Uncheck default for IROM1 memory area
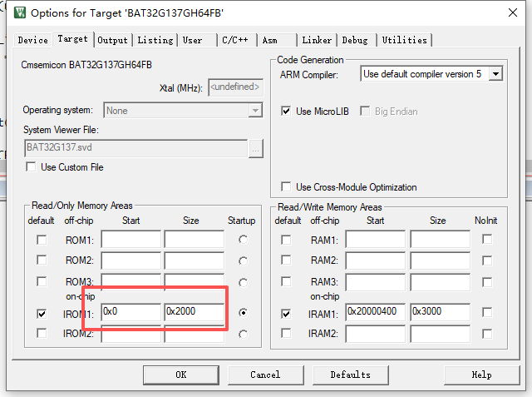Viewport: 532px width, 397px height. tap(42, 314)
